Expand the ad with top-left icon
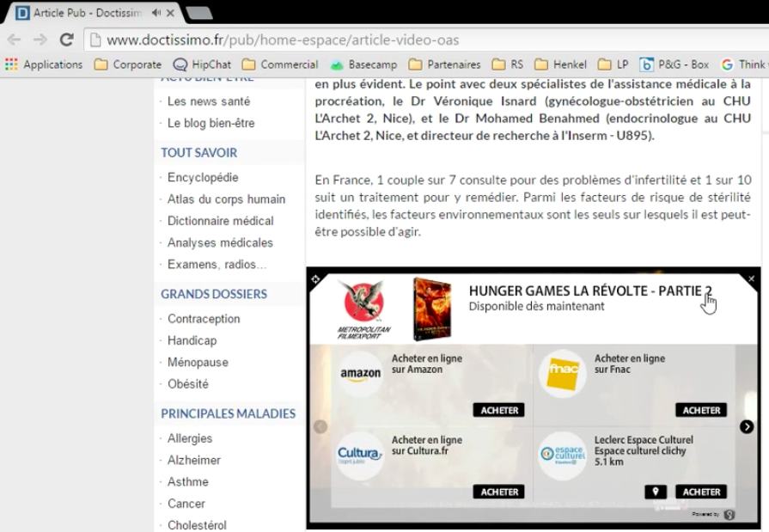This screenshot has height=532, width=769. tap(315, 279)
